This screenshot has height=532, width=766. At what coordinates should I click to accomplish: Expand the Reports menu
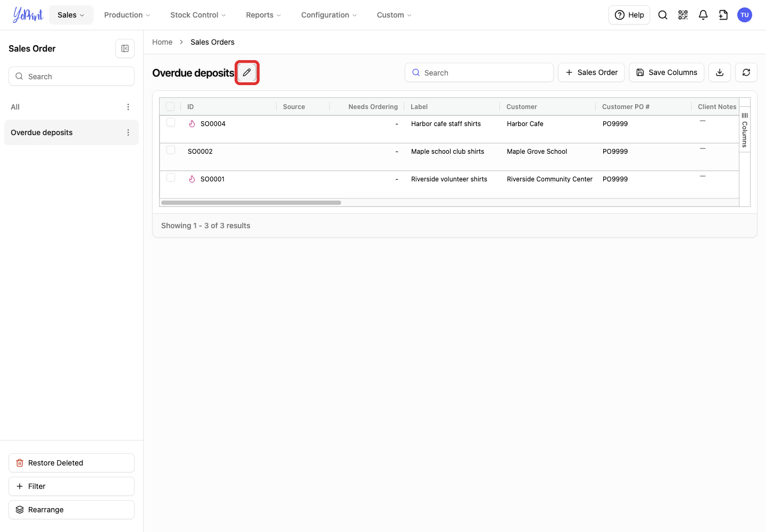[263, 15]
